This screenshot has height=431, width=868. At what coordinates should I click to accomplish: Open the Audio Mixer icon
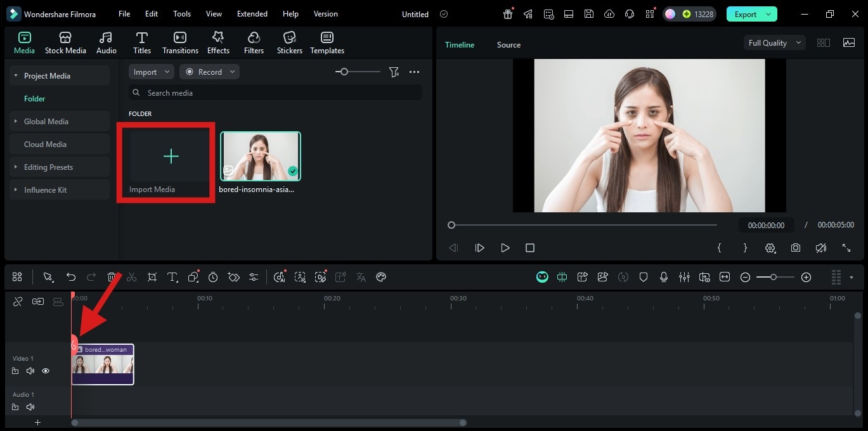684,277
